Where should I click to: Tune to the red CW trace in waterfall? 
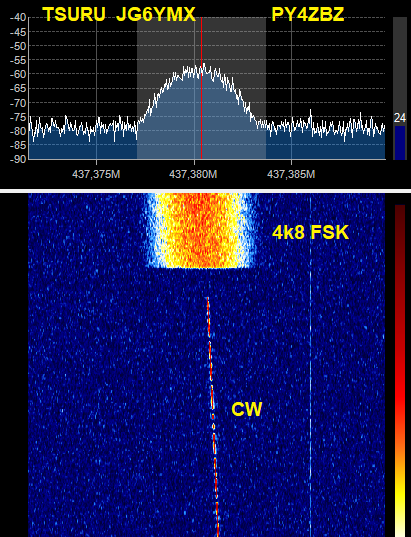click(212, 416)
